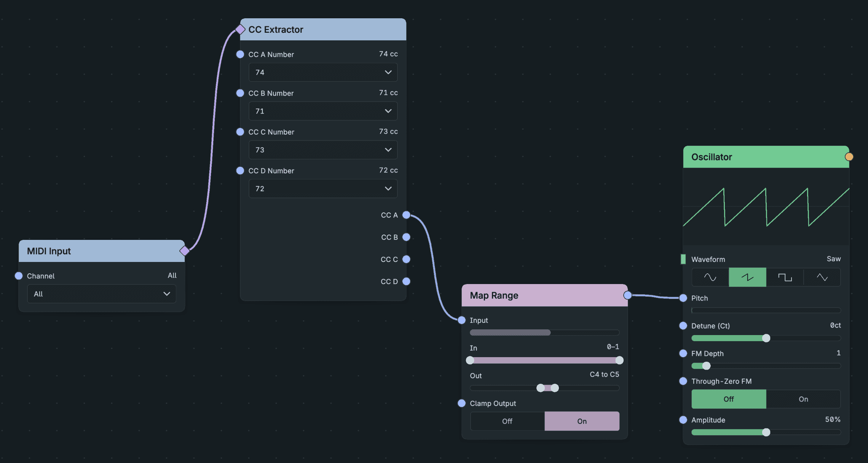This screenshot has width=868, height=463.
Task: Click the FM Depth slider handle
Action: (706, 366)
